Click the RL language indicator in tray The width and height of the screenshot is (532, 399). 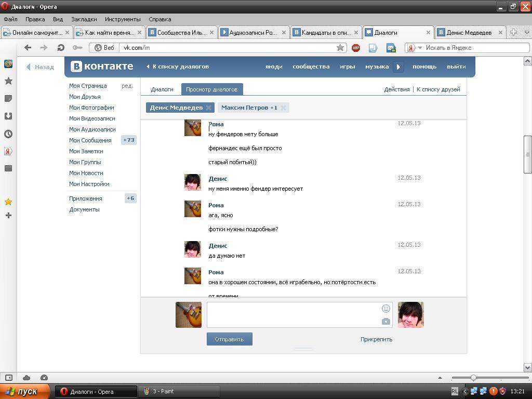tap(455, 392)
